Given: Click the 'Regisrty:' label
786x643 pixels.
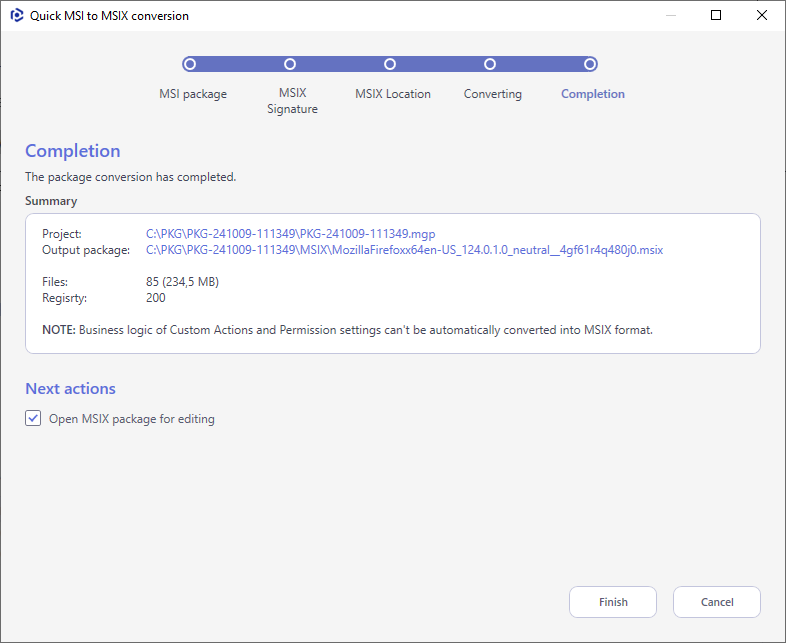Looking at the screenshot, I should [x=64, y=298].
